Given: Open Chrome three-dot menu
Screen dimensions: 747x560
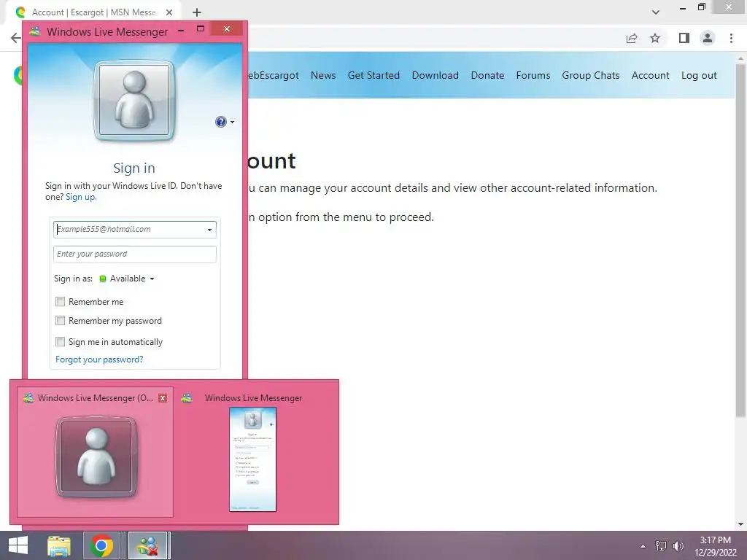Looking at the screenshot, I should click(x=731, y=38).
